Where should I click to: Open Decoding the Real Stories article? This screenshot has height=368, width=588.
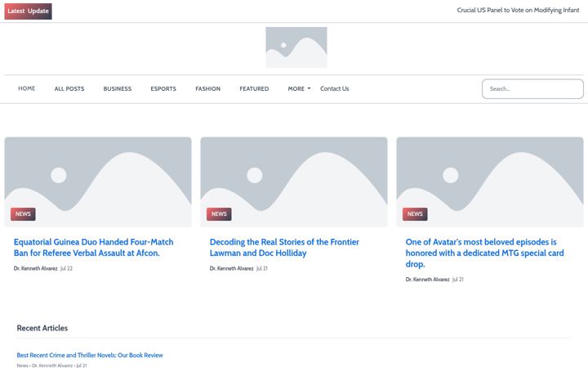click(x=284, y=248)
